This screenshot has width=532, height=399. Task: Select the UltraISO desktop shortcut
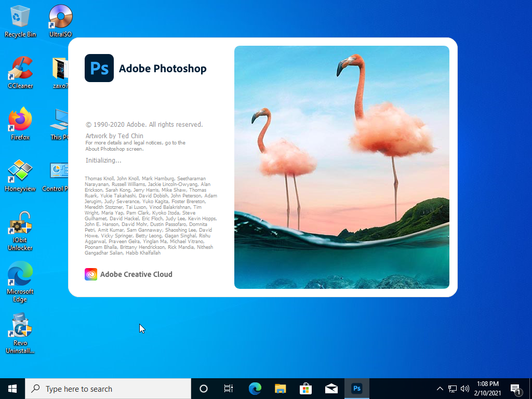pyautogui.click(x=60, y=21)
